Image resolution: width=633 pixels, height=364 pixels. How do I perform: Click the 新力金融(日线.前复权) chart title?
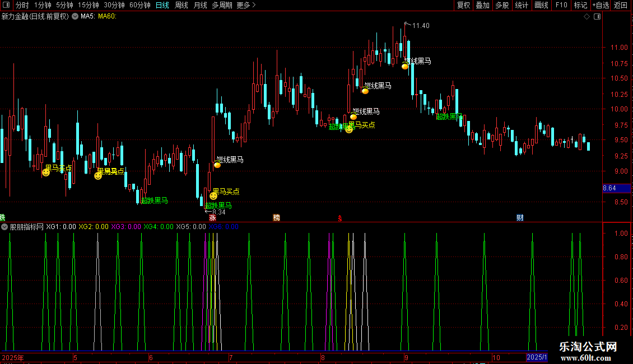click(x=35, y=17)
